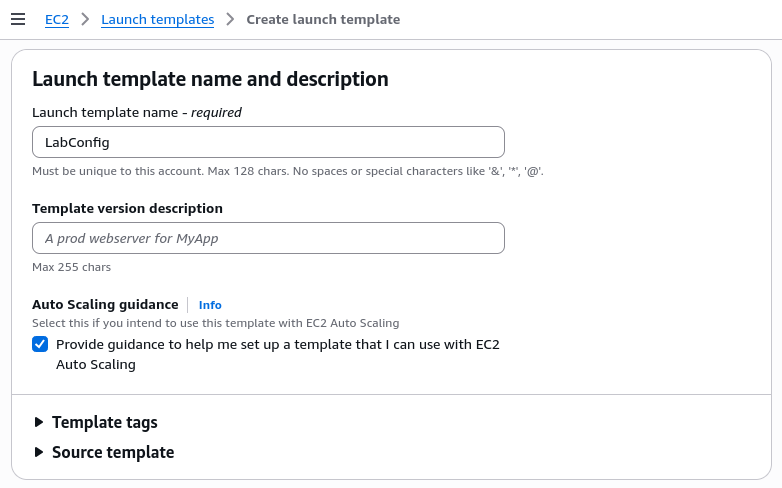Click the 'Launch template name and description' heading
The width and height of the screenshot is (782, 488).
coord(210,79)
